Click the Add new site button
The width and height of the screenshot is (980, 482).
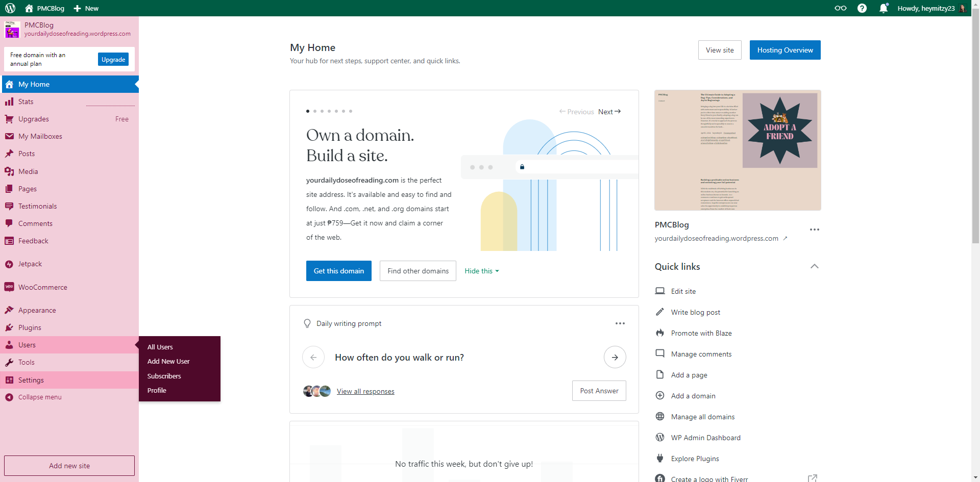pos(69,466)
